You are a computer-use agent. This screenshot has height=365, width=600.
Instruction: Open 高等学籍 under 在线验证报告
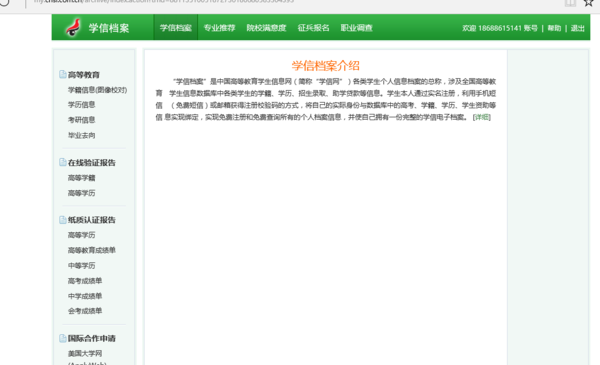pyautogui.click(x=82, y=178)
